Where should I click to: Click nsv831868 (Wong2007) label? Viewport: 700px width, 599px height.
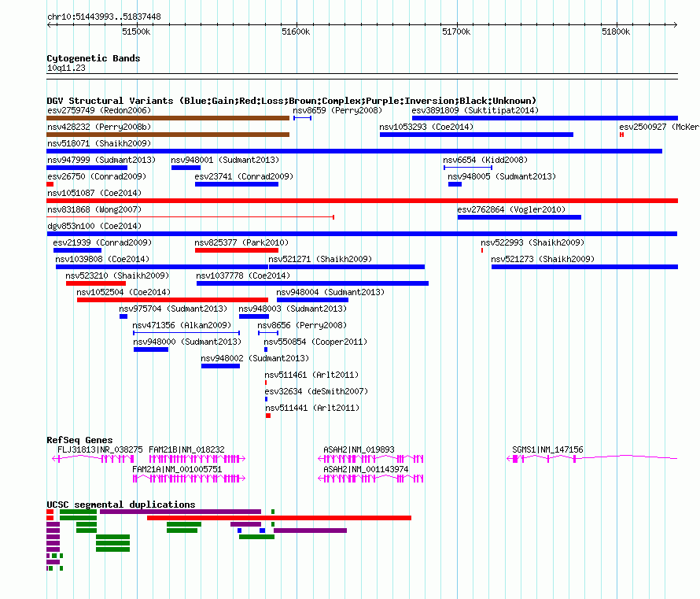[94, 209]
